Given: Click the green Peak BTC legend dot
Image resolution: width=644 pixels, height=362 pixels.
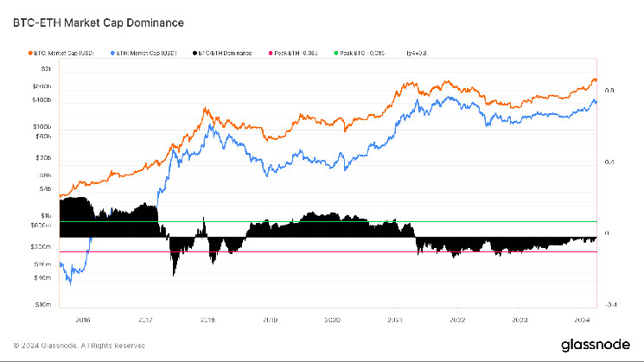Looking at the screenshot, I should point(334,54).
